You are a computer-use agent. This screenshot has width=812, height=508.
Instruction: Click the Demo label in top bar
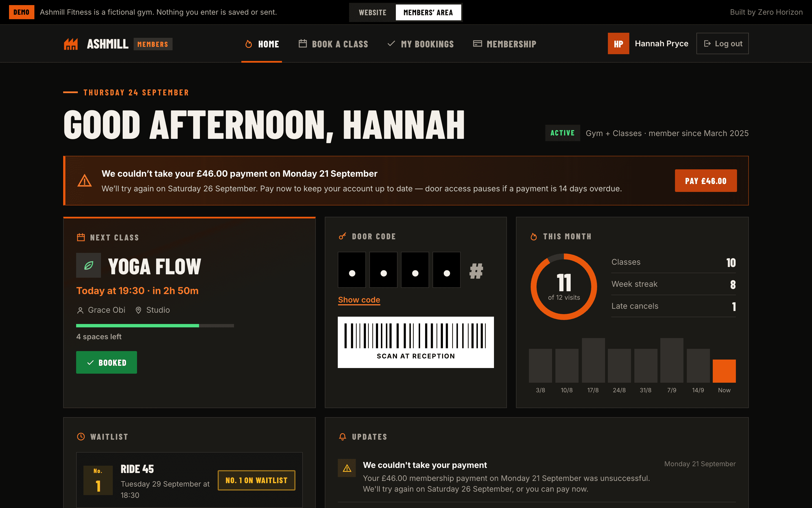point(21,12)
